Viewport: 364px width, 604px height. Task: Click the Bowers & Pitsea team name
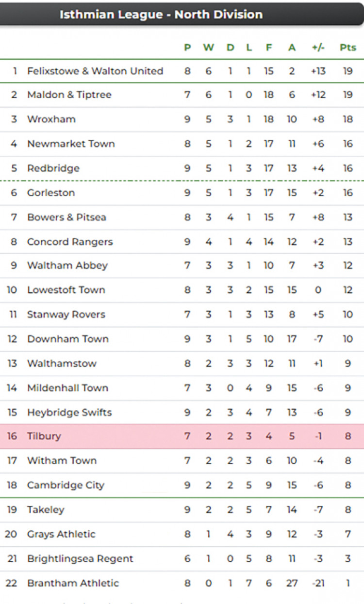pyautogui.click(x=66, y=217)
